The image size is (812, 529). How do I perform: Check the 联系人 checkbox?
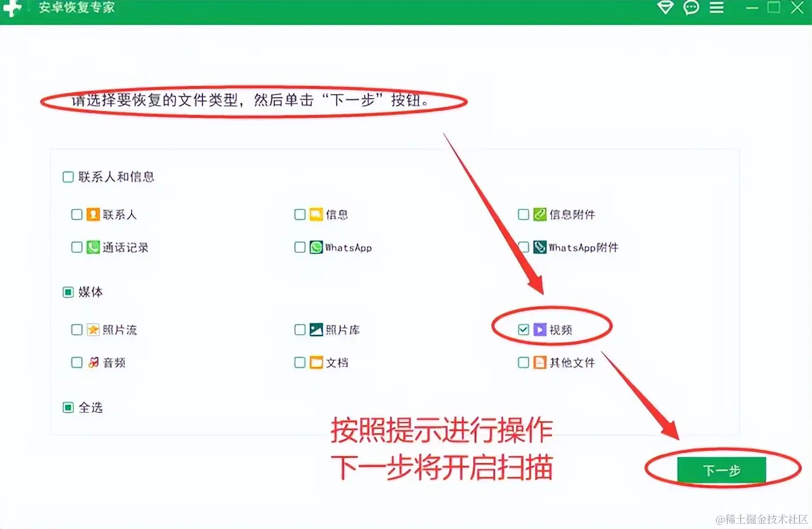click(77, 215)
